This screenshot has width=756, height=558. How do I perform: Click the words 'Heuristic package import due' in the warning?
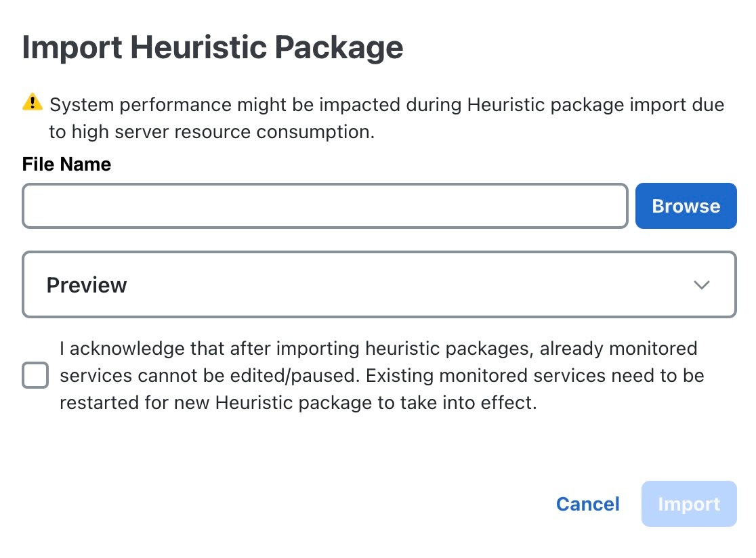596,104
